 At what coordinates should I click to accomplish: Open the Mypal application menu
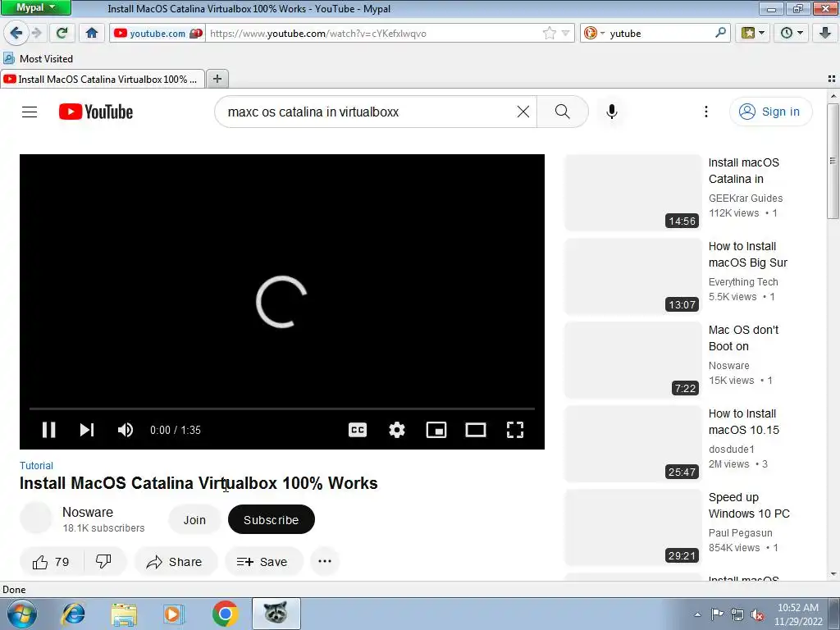[x=35, y=7]
